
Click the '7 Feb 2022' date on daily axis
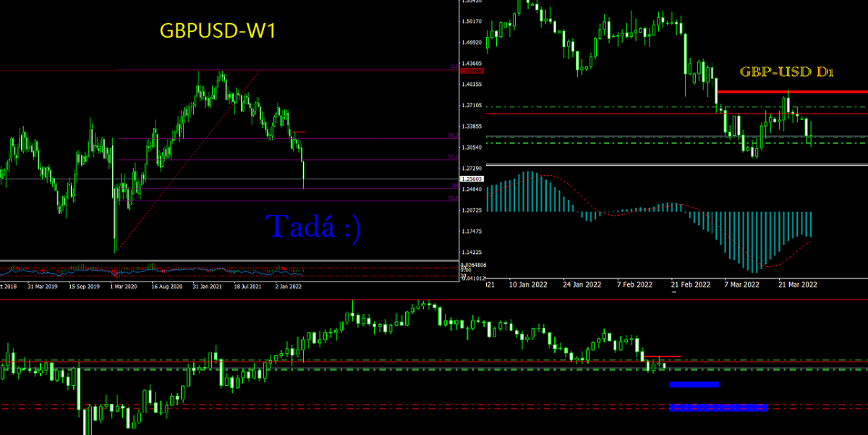point(635,284)
